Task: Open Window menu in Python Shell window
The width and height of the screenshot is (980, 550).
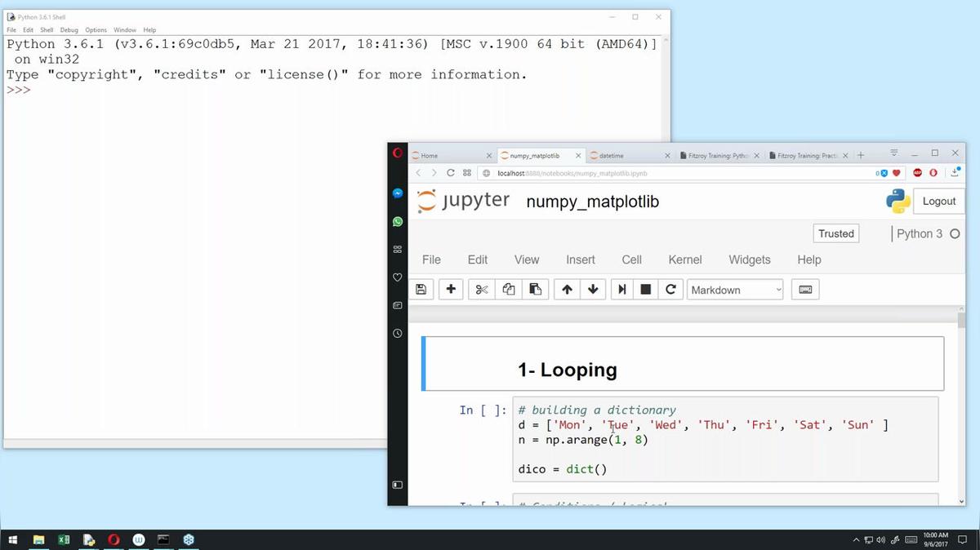Action: point(125,29)
